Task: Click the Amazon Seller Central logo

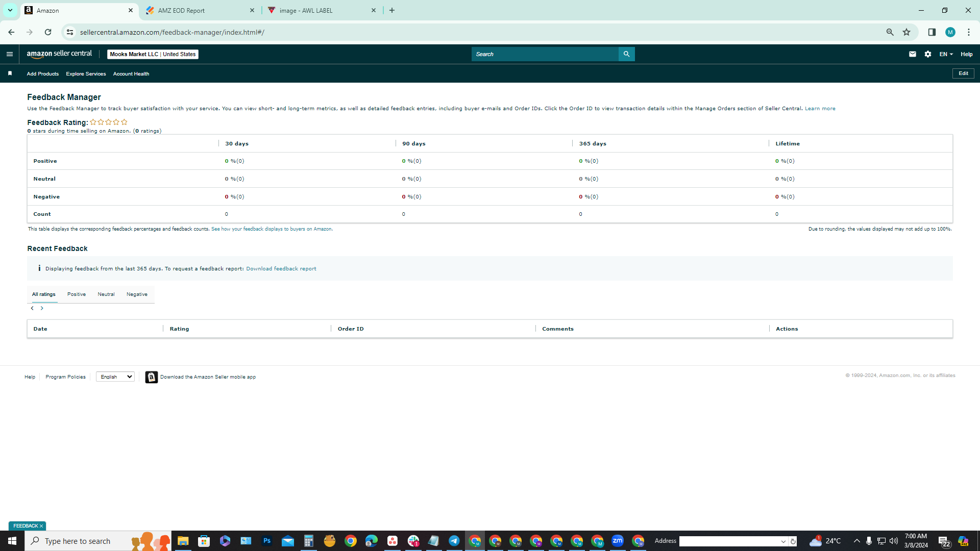Action: click(x=59, y=54)
